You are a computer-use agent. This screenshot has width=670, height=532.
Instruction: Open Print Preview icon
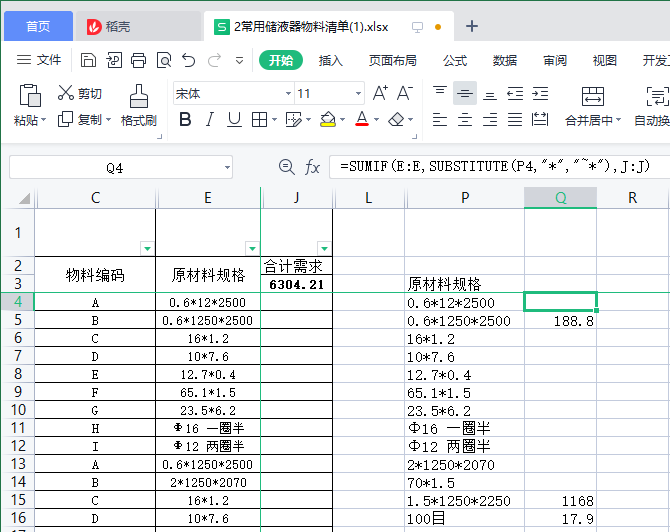coord(164,60)
